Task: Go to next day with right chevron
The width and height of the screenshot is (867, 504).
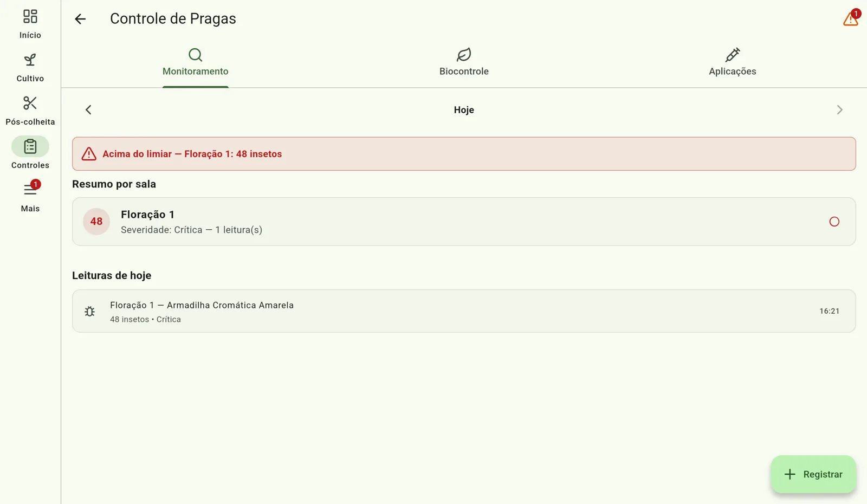Action: pyautogui.click(x=840, y=110)
